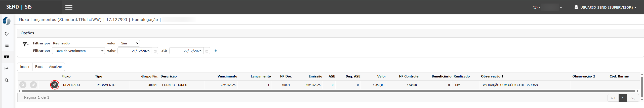Open calendar picker for end date 22/12/2025
This screenshot has height=108, width=644.
coord(207,51)
